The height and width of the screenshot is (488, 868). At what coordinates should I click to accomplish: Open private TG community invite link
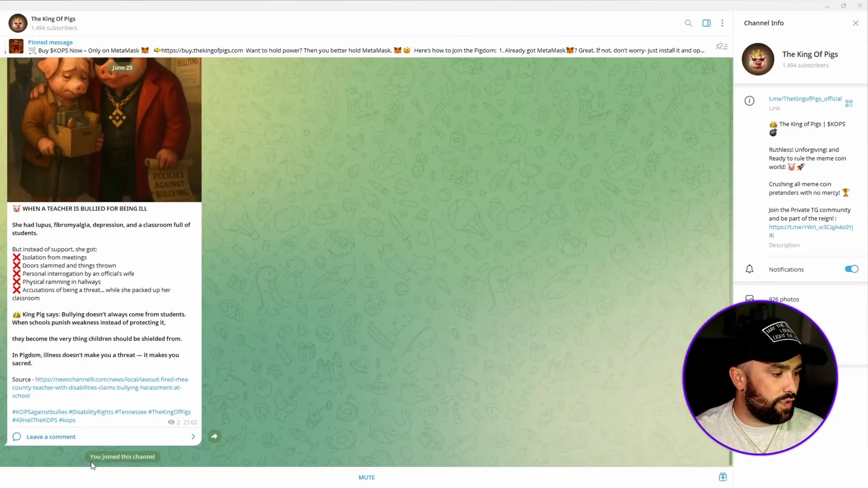click(x=811, y=231)
